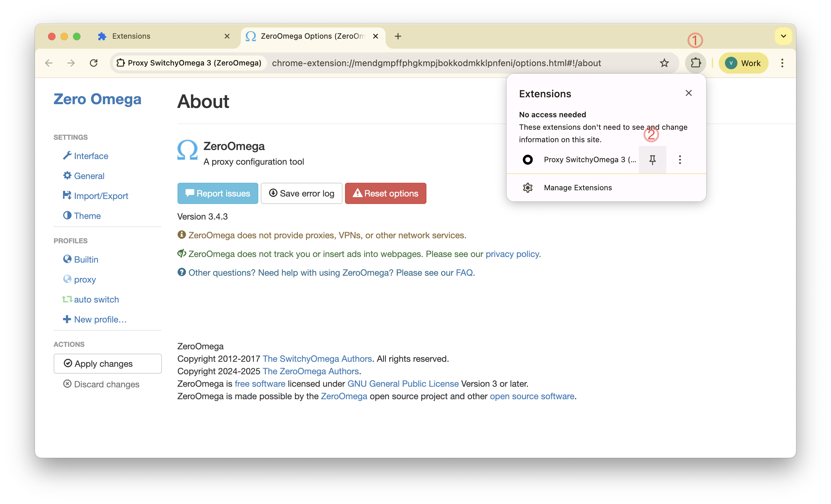Click the Zero Omega sidebar title

pyautogui.click(x=97, y=99)
